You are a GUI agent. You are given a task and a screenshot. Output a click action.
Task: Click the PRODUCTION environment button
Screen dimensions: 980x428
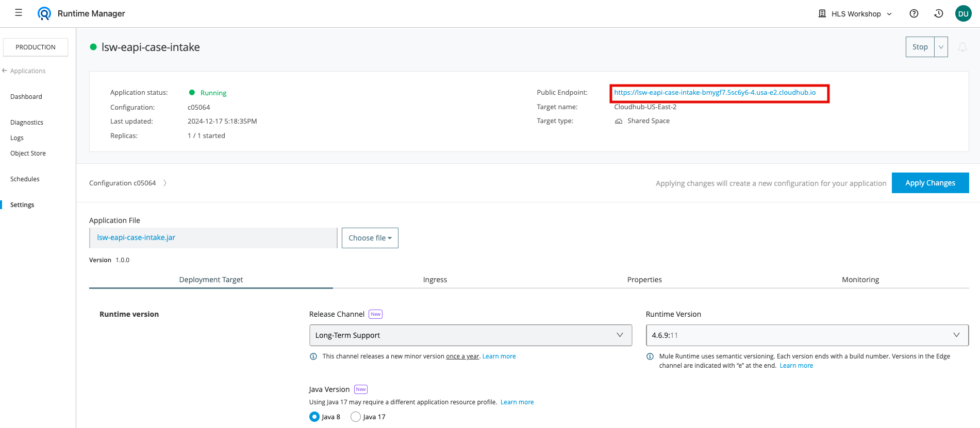click(36, 47)
